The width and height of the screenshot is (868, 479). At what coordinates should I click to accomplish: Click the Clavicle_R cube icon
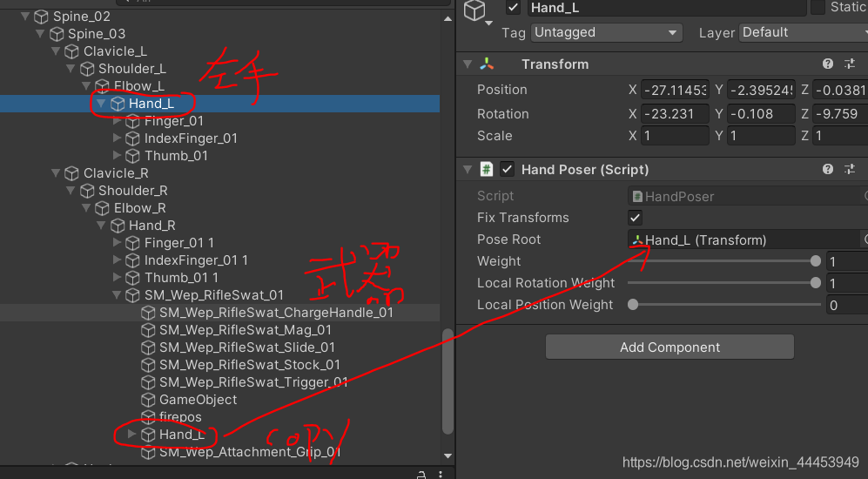71,173
